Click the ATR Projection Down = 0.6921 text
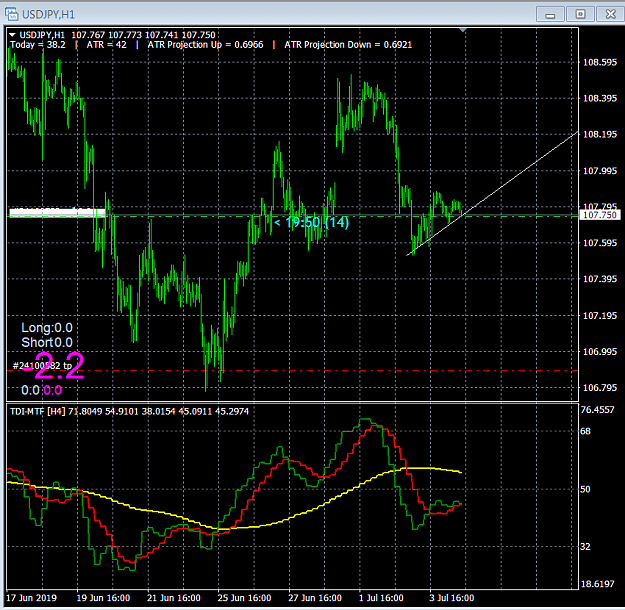The width and height of the screenshot is (625, 610). [x=348, y=45]
